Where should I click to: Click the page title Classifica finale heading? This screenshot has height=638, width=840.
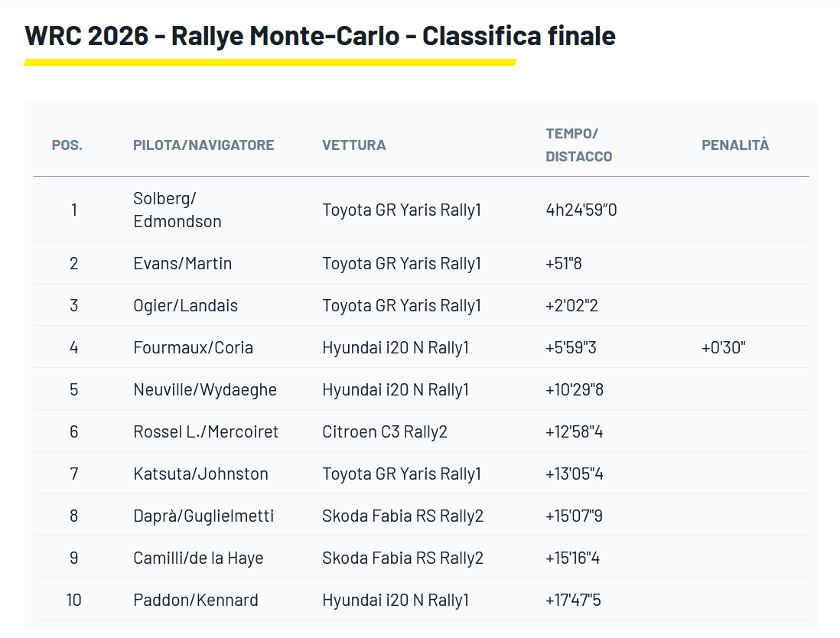pos(320,36)
